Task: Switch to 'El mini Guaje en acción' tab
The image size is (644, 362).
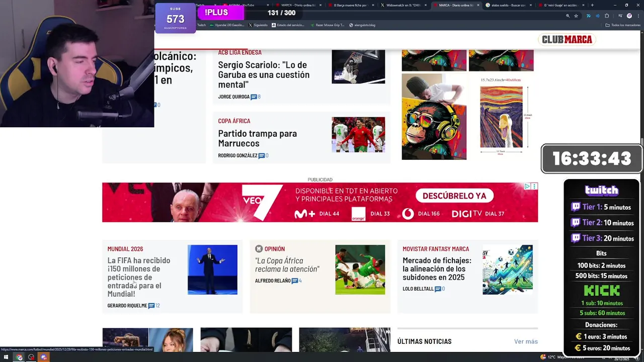Action: 560,5
